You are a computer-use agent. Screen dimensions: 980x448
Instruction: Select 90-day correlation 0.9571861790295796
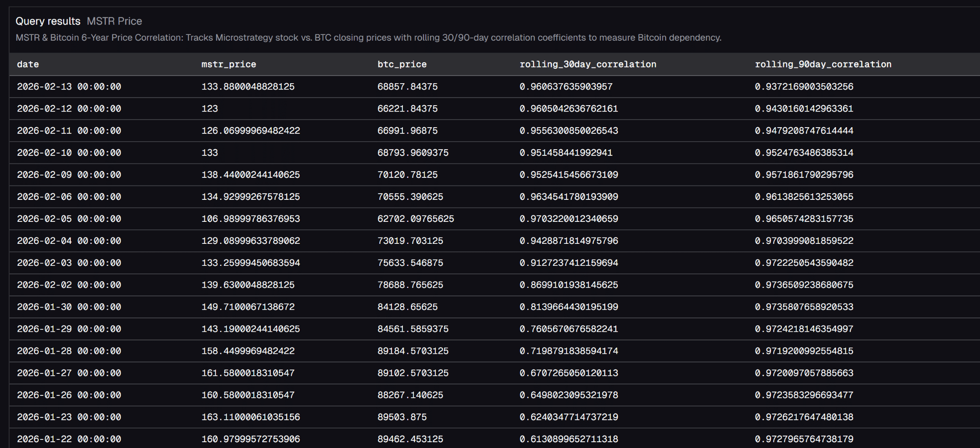tap(804, 175)
